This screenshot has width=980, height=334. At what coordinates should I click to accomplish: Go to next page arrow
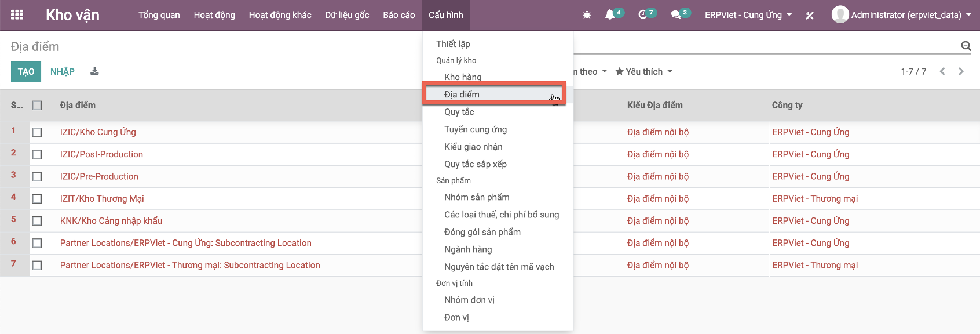click(961, 71)
